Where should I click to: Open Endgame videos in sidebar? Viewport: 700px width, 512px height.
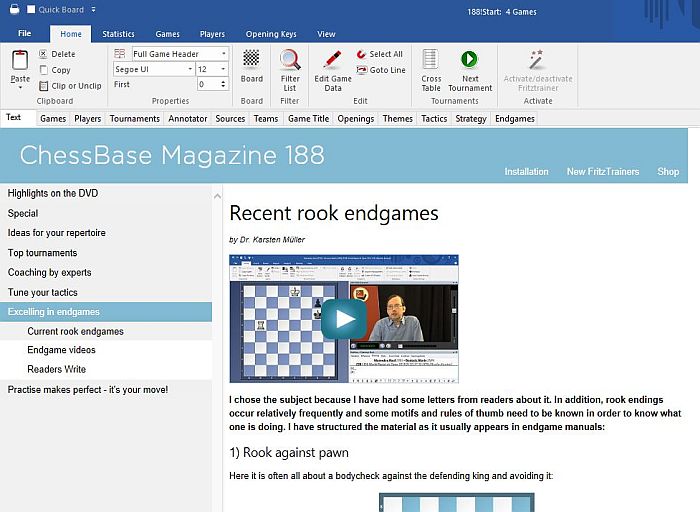(x=61, y=350)
